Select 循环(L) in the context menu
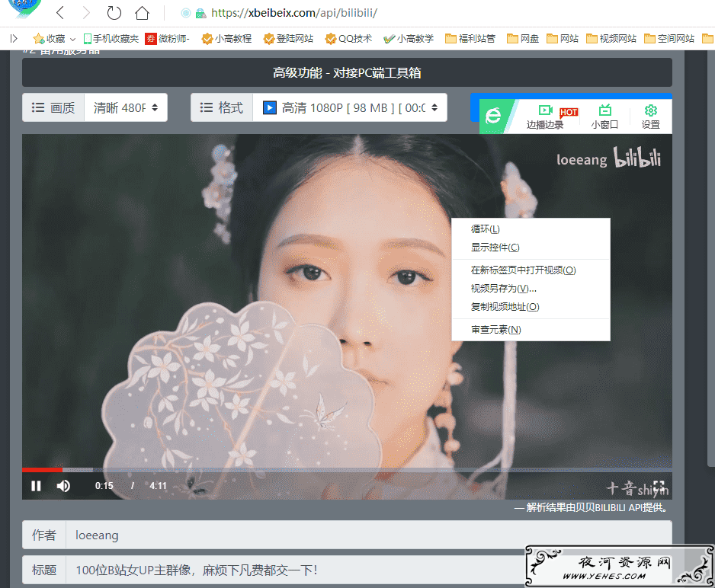Image resolution: width=715 pixels, height=588 pixels. click(531, 229)
